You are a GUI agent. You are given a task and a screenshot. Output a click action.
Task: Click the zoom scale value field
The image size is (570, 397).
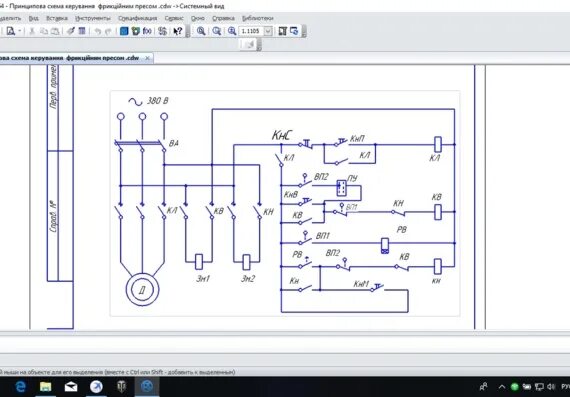click(251, 31)
